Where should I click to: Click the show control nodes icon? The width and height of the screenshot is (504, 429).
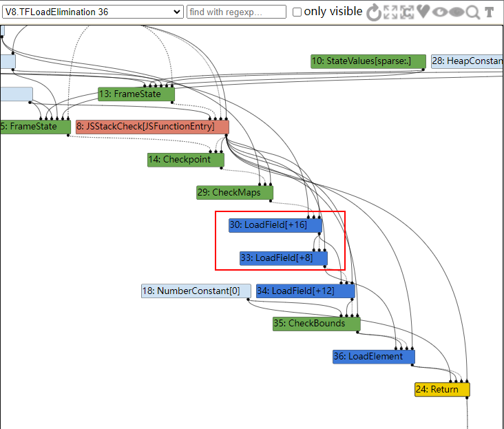tap(406, 12)
